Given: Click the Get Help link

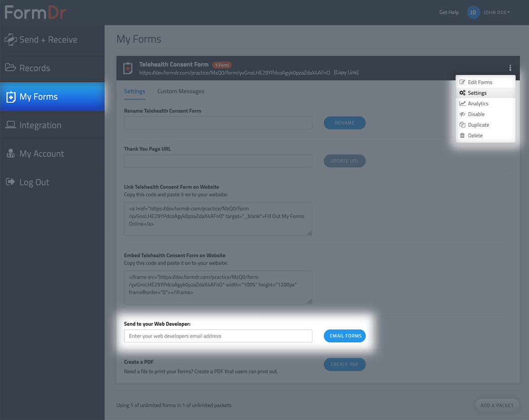Looking at the screenshot, I should (449, 13).
